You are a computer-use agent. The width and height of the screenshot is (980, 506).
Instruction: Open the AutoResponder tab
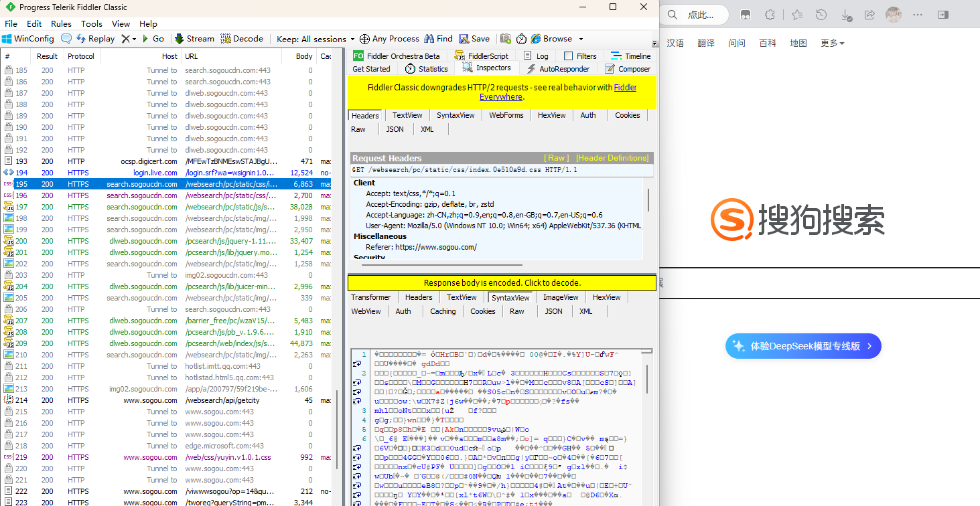(x=558, y=68)
